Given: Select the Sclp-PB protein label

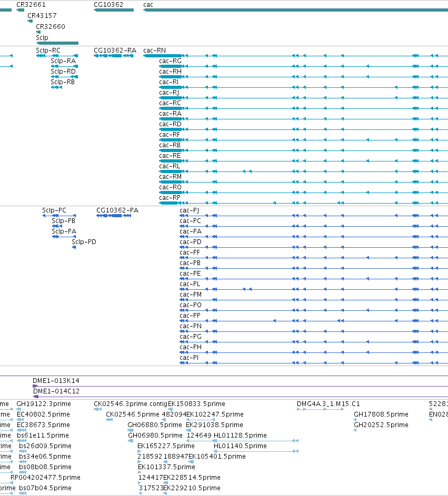Looking at the screenshot, I should [63, 220].
